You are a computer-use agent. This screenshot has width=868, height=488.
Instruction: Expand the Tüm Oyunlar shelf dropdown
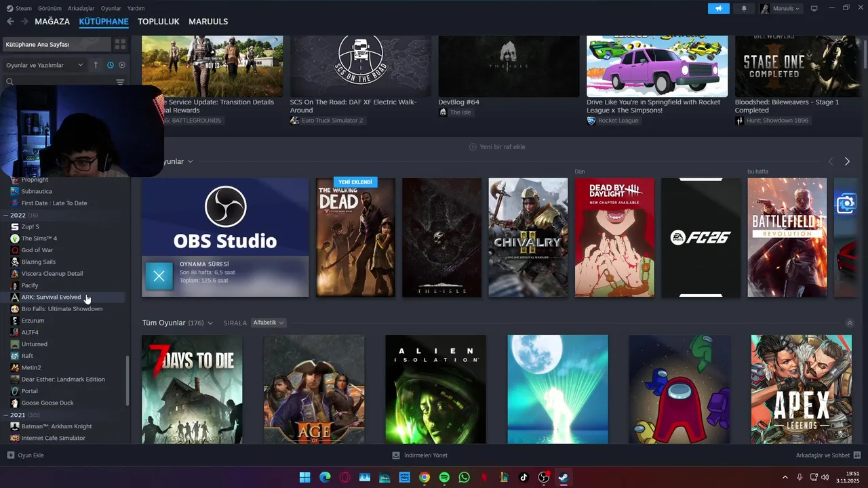click(210, 323)
